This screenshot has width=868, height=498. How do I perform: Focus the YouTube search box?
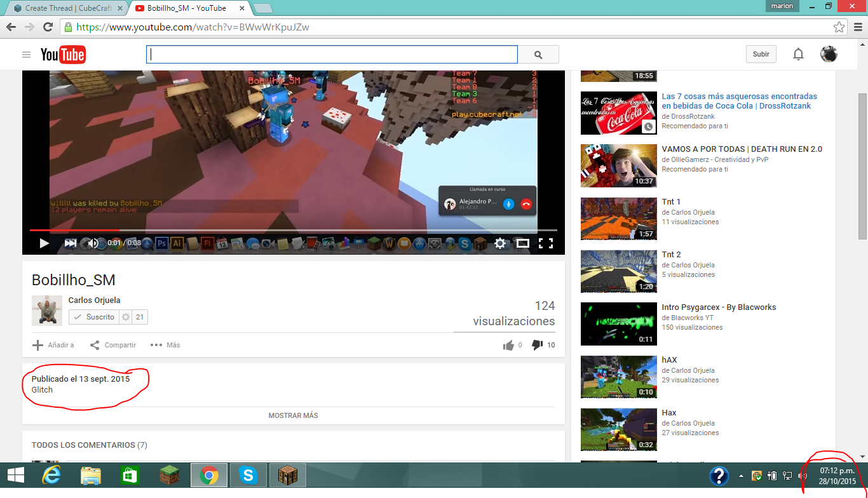[332, 55]
